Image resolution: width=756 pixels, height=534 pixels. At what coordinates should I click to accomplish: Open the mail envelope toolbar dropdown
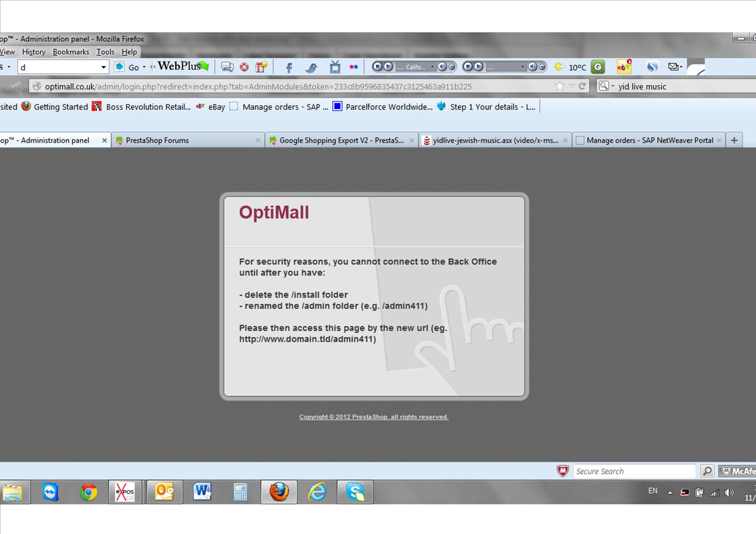[675, 67]
